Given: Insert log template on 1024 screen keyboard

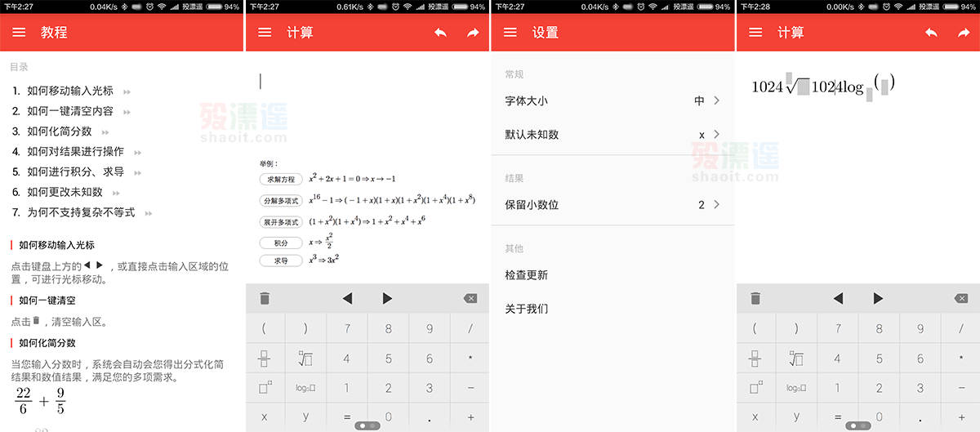Looking at the screenshot, I should point(796,388).
